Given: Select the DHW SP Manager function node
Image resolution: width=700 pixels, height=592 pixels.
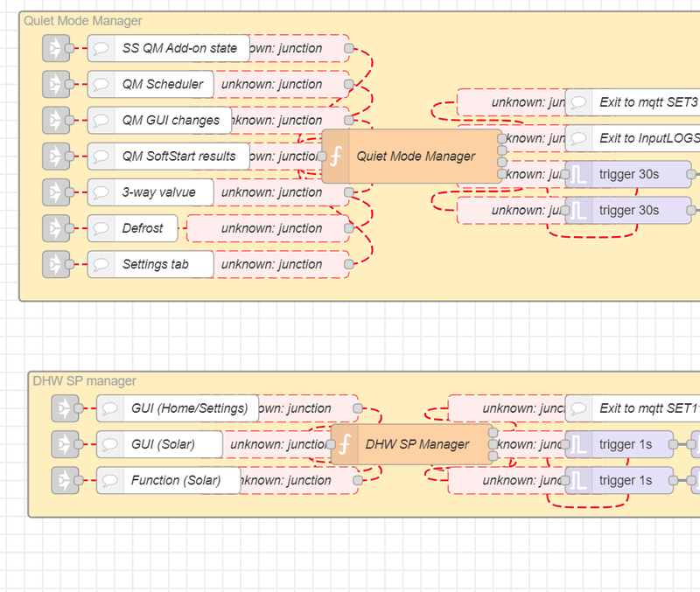Looking at the screenshot, I should click(412, 444).
